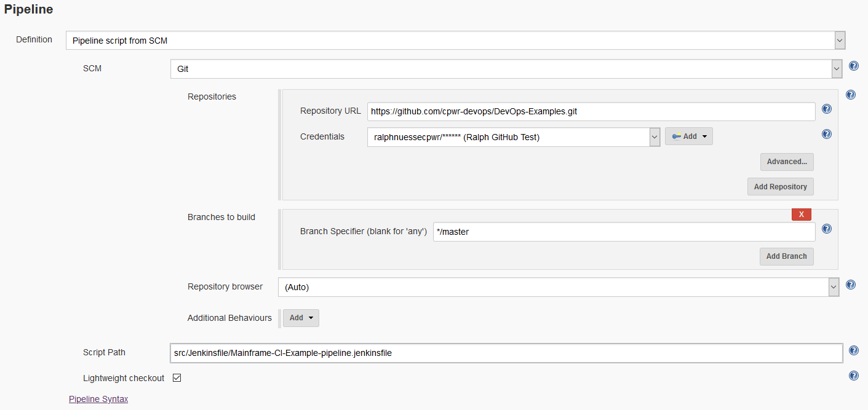
Task: Click into the Repository URL field
Action: click(x=591, y=111)
